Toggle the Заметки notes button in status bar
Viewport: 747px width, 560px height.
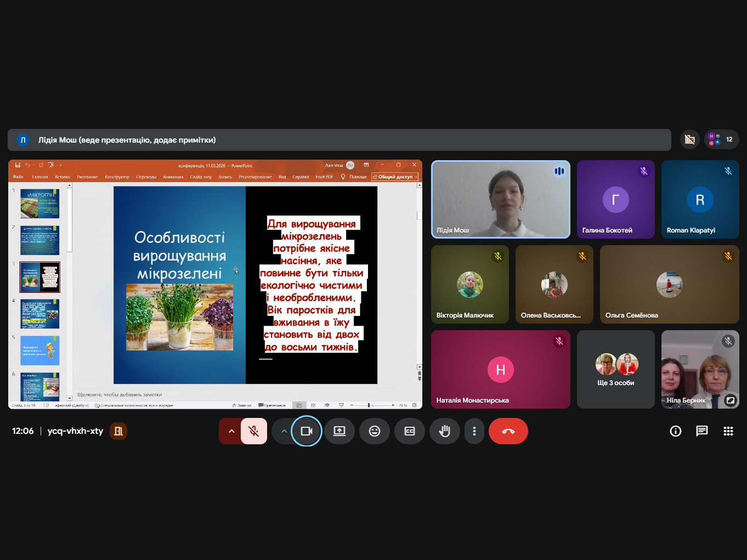click(x=241, y=405)
